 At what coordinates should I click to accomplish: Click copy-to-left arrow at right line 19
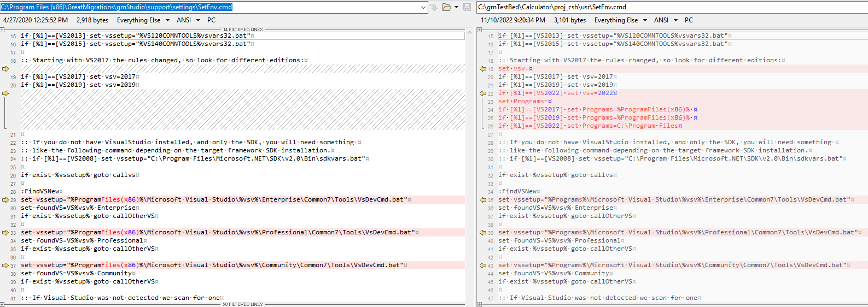tap(483, 69)
